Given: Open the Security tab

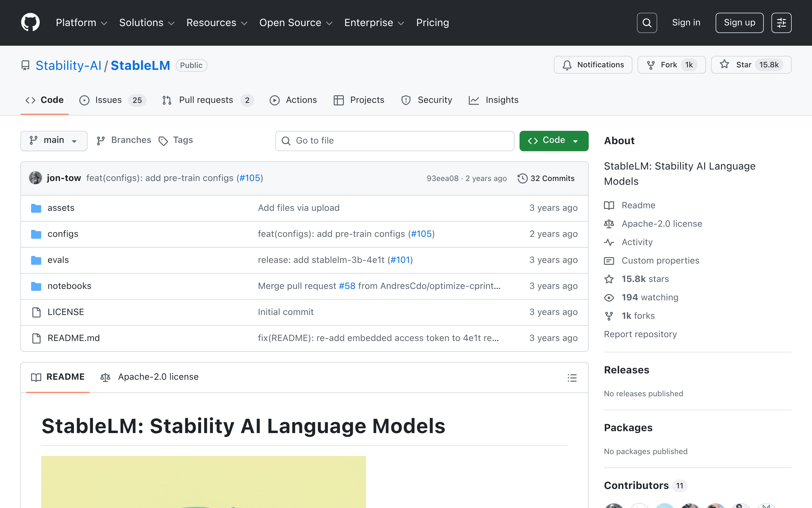Looking at the screenshot, I should tap(427, 100).
